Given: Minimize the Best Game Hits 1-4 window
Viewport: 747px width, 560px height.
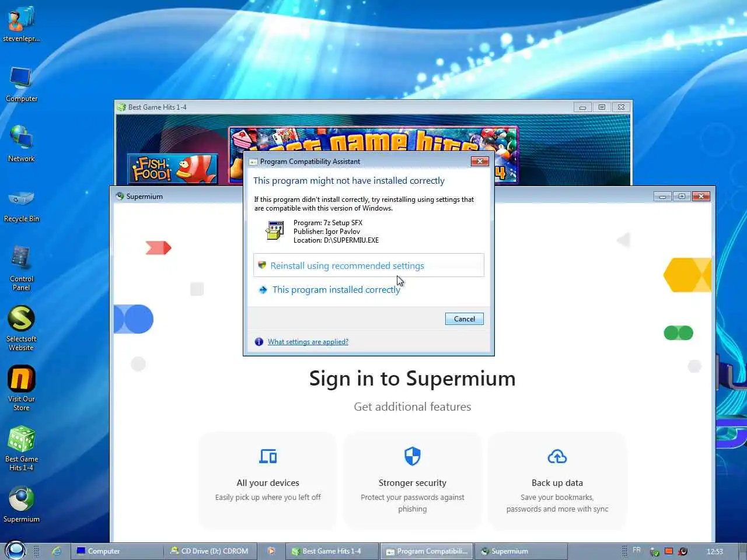Looking at the screenshot, I should [x=582, y=107].
